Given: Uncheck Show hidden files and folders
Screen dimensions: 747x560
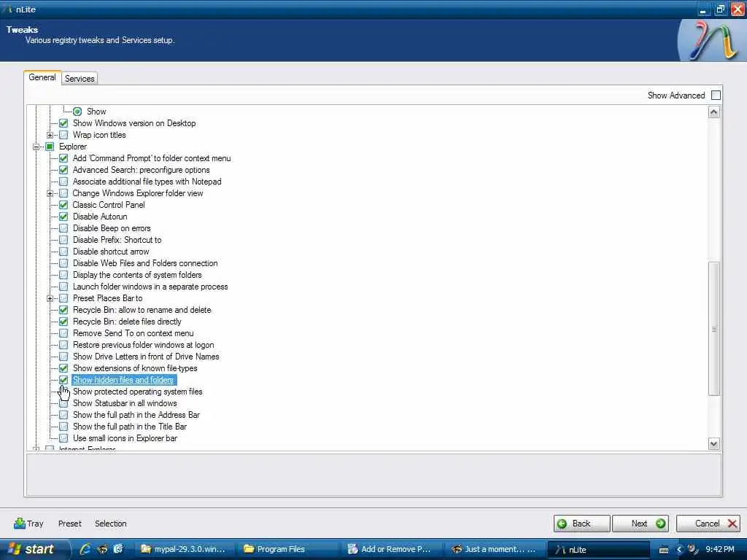Looking at the screenshot, I should (x=63, y=380).
